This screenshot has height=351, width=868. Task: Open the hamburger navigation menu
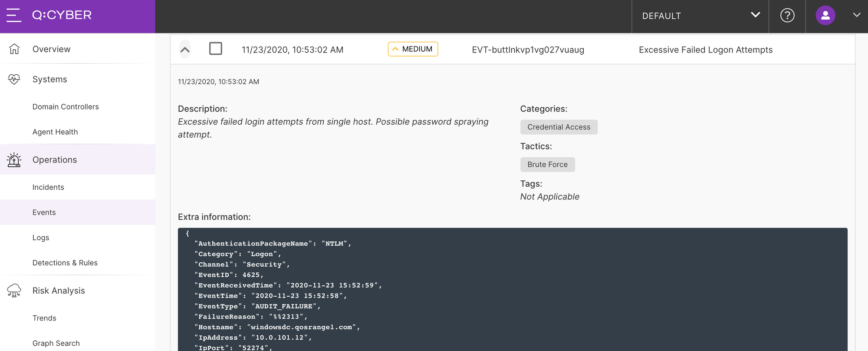point(14,15)
